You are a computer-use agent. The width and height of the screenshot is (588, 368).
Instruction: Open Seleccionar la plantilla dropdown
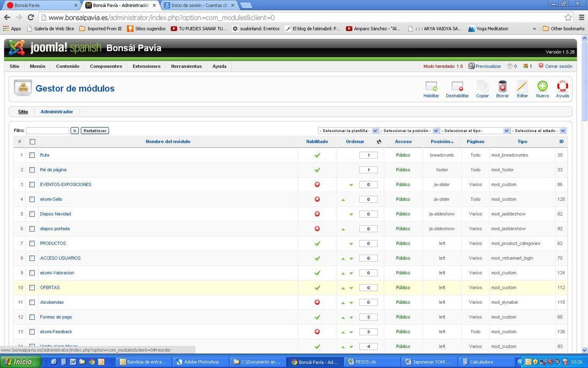coord(348,131)
